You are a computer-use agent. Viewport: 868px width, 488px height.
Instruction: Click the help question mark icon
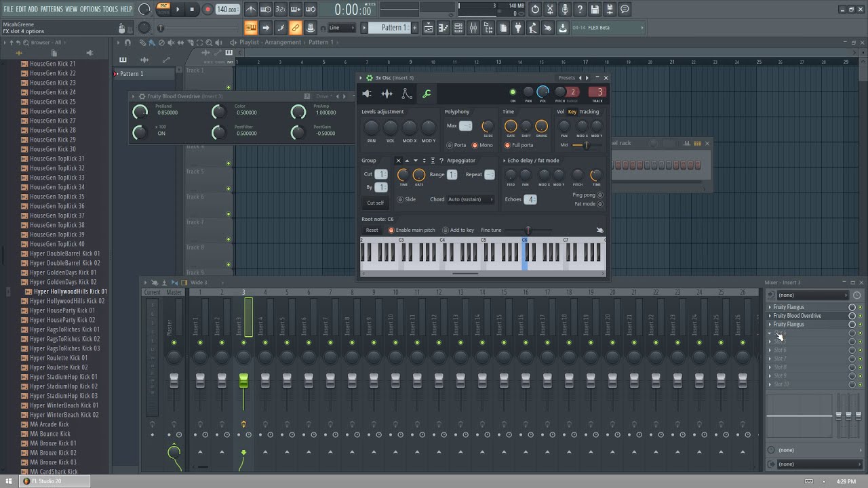coord(580,9)
